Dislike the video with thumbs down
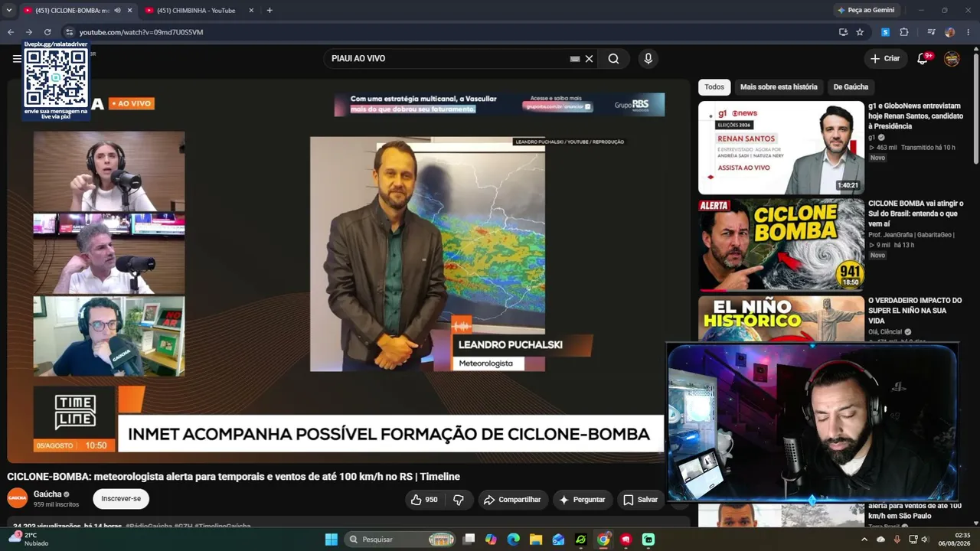Viewport: 980px width, 551px height. tap(459, 500)
